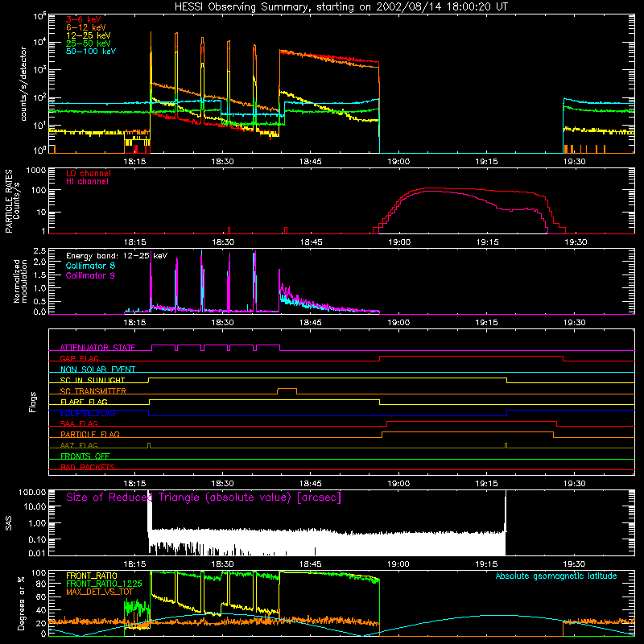Click the raised PARTICLE_FLAG segment

tap(468, 432)
